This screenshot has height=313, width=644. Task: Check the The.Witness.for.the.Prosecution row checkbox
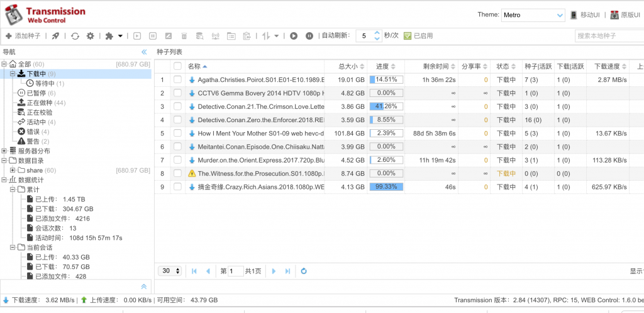coord(177,173)
